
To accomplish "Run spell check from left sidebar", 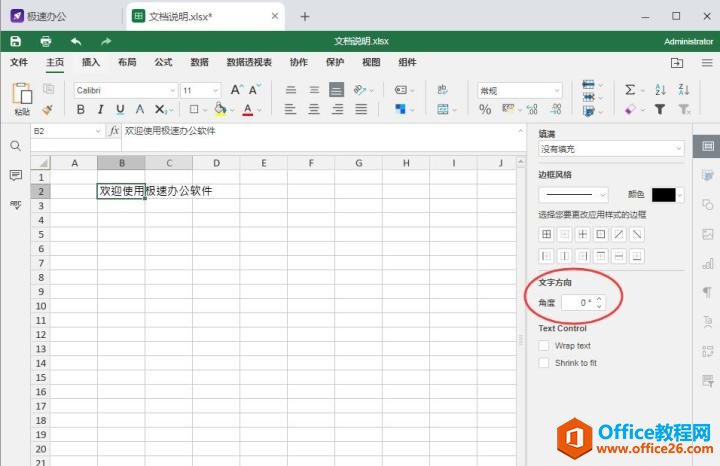I will [16, 205].
